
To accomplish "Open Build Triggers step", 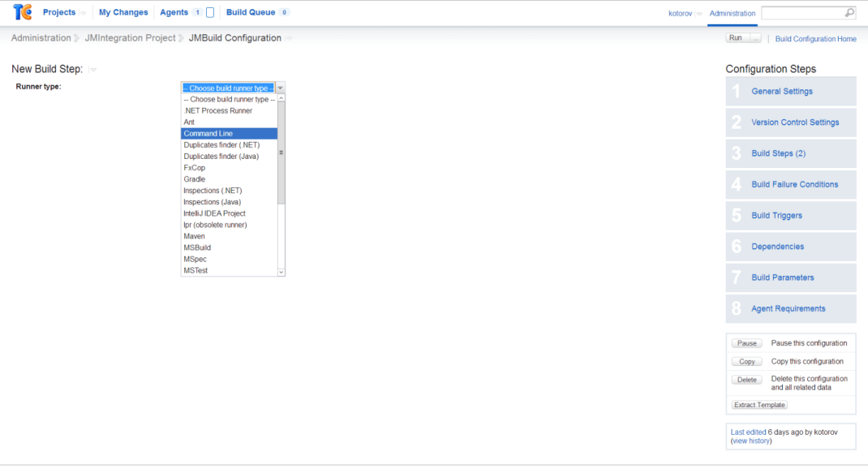I will click(x=790, y=216).
